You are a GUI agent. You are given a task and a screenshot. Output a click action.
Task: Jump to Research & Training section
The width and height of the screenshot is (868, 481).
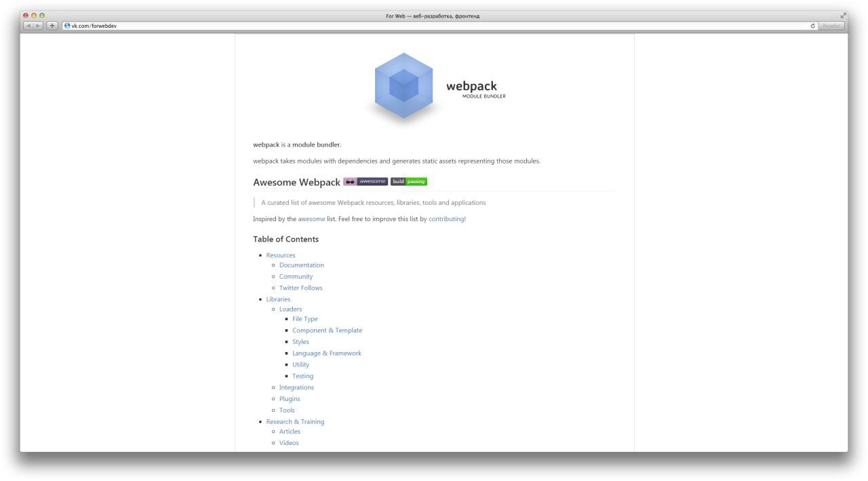295,421
